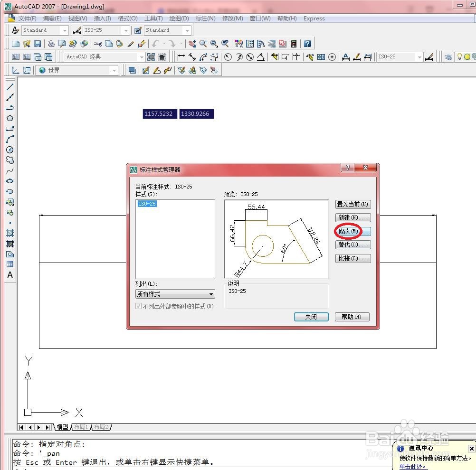Open the 标注(N) menu
Image resolution: width=476 pixels, height=470 pixels.
coord(206,19)
